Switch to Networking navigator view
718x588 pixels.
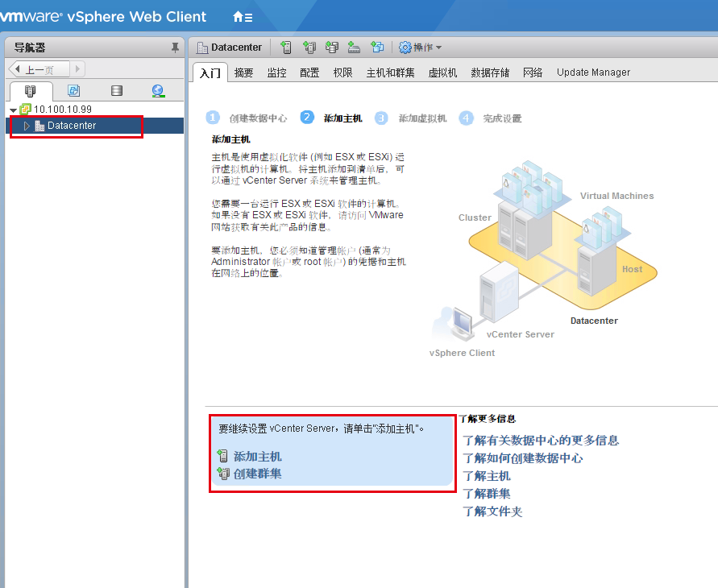coord(158,90)
